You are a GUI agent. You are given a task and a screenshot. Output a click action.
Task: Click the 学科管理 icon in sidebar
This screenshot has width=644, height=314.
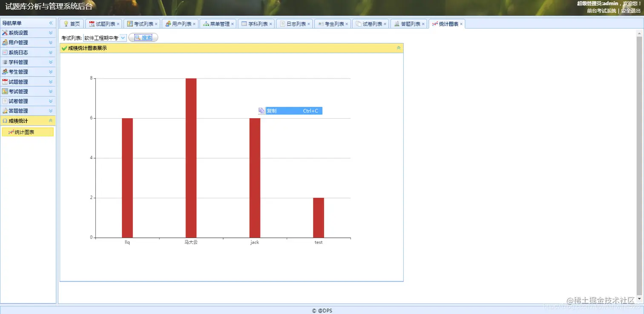5,62
